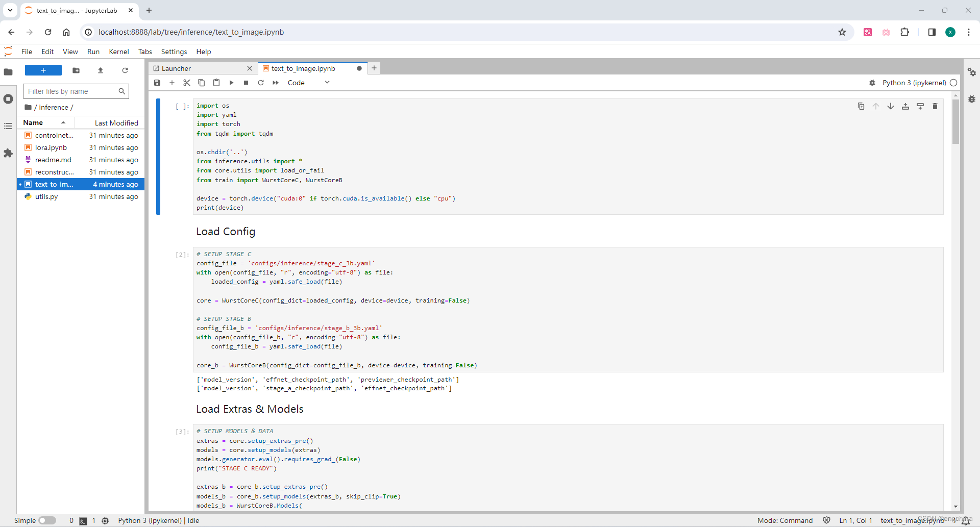Refresh the file browser list
Image resolution: width=980 pixels, height=527 pixels.
click(125, 70)
